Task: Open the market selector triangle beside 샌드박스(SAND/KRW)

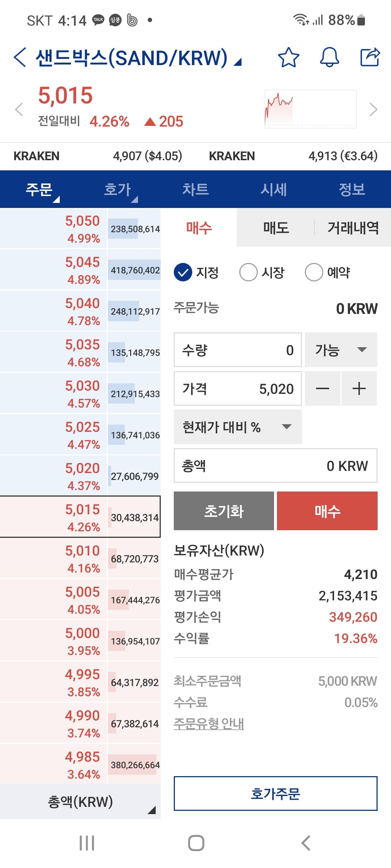Action: click(237, 63)
